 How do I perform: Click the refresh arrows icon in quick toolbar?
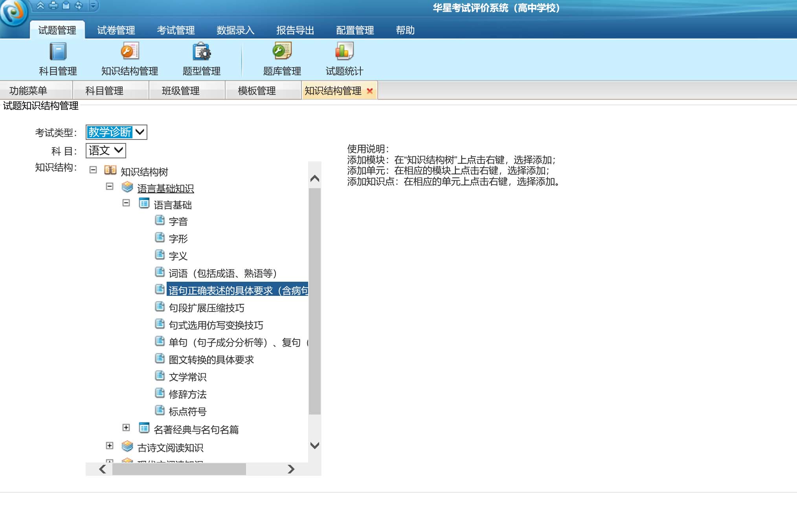point(79,5)
